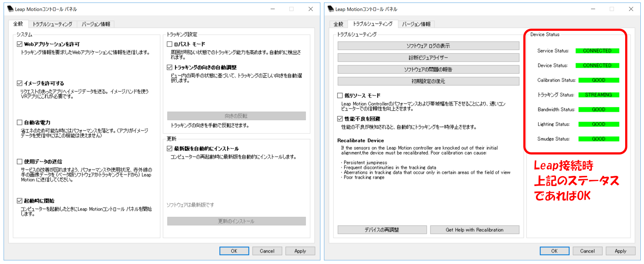Open トラブルシューティング tab in the left window
Screen dimensions: 644x264
pyautogui.click(x=53, y=24)
